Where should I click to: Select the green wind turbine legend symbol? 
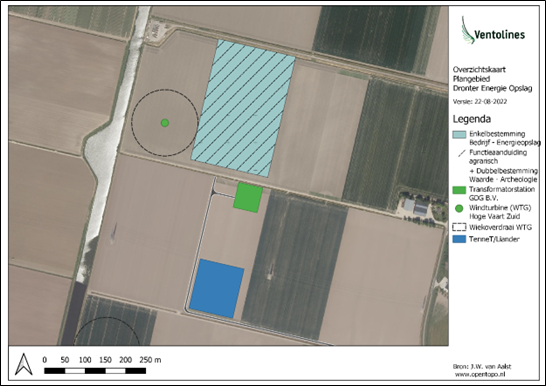click(459, 208)
